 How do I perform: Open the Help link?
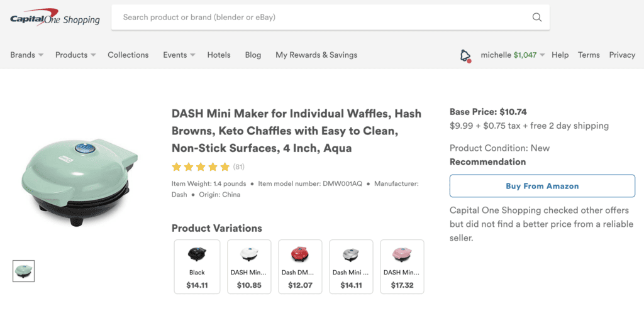560,55
